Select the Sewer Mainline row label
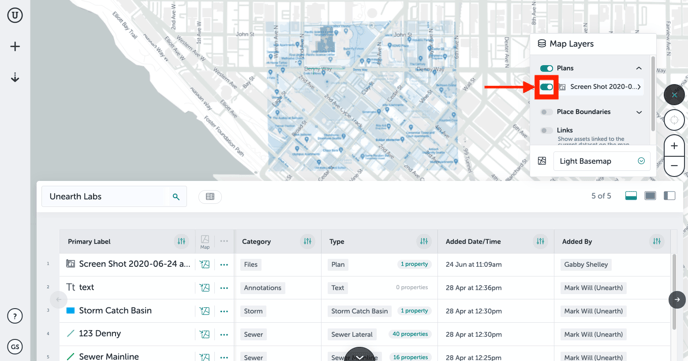 [109, 357]
